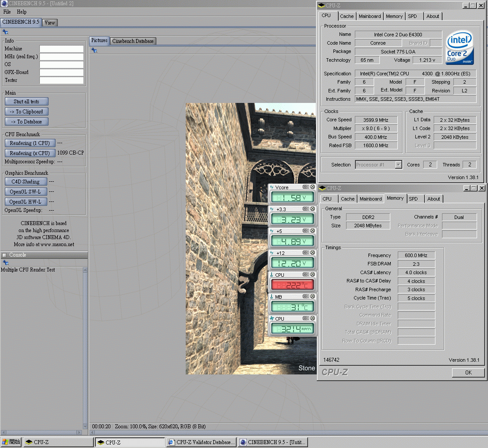Switch to the first CPU-Z taskbar button
This screenshot has height=448, width=488.
pos(59,442)
